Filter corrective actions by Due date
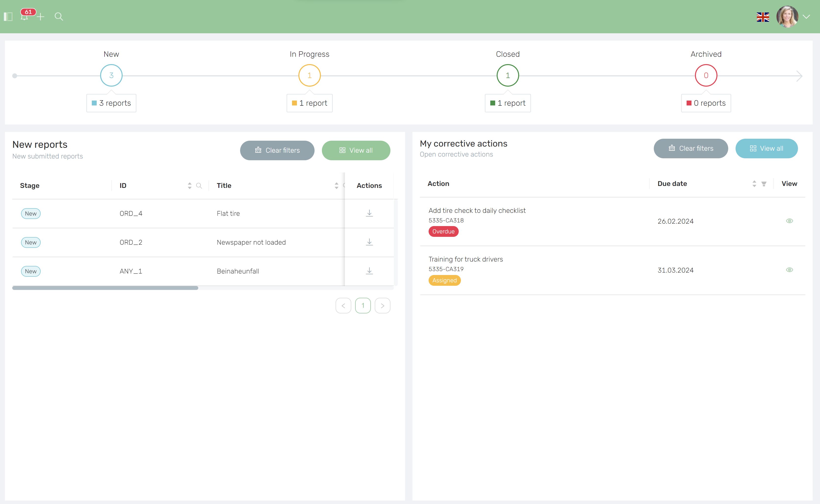Viewport: 820px width, 504px height. 764,184
